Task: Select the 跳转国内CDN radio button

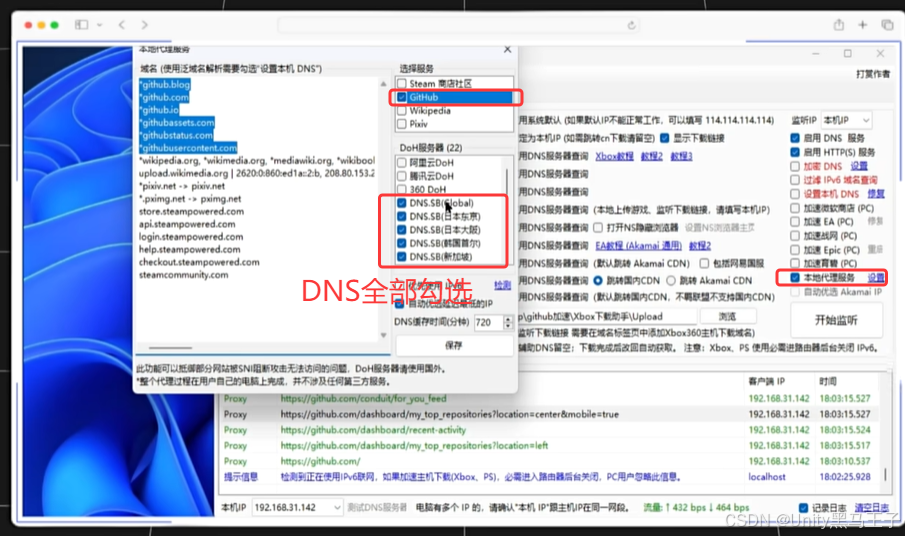Action: coord(598,280)
